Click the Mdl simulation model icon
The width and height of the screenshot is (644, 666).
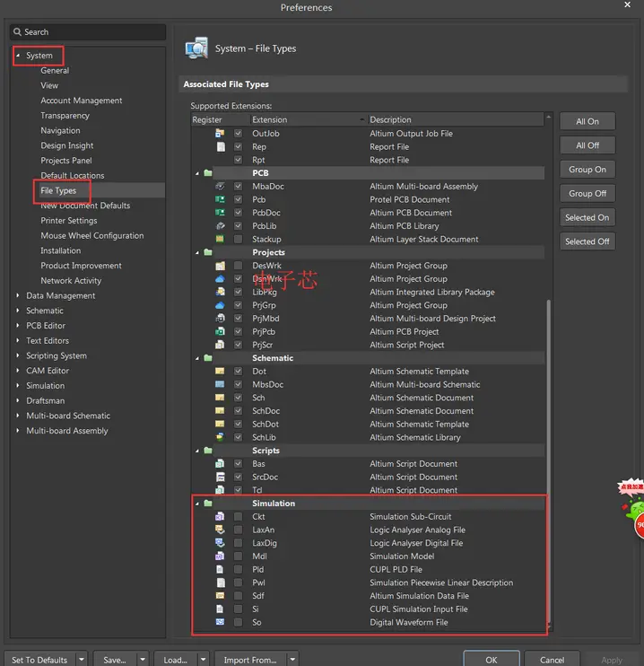click(x=220, y=556)
